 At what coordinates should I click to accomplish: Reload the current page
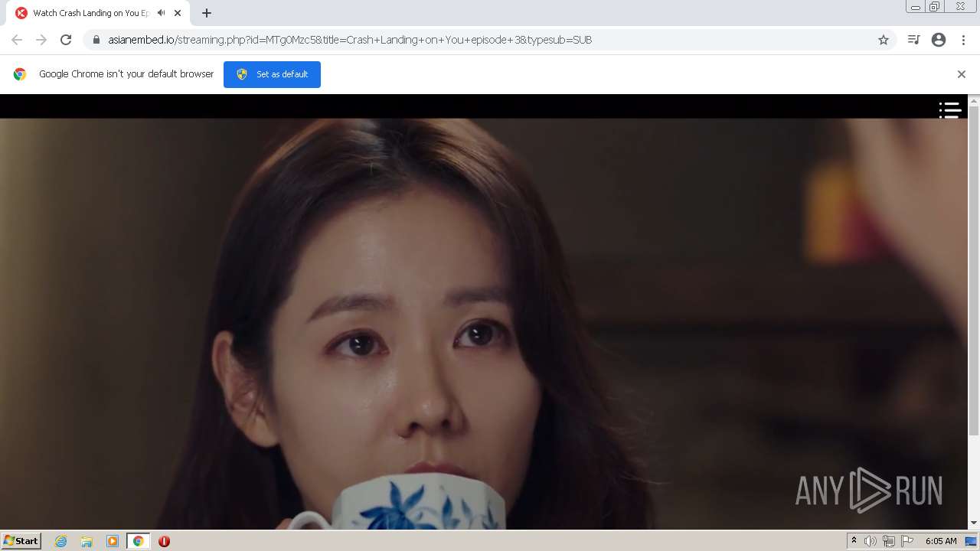66,40
